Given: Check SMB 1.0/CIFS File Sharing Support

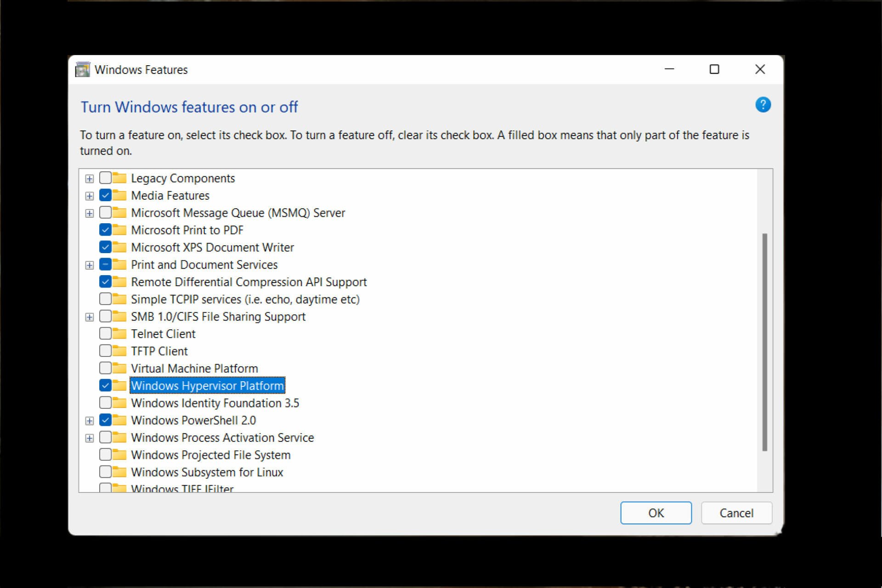Looking at the screenshot, I should point(105,316).
